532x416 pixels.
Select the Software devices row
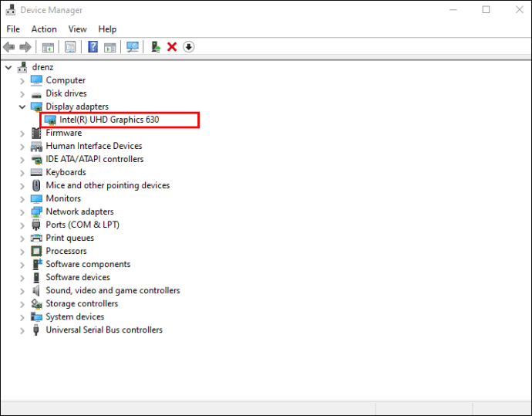(78, 277)
